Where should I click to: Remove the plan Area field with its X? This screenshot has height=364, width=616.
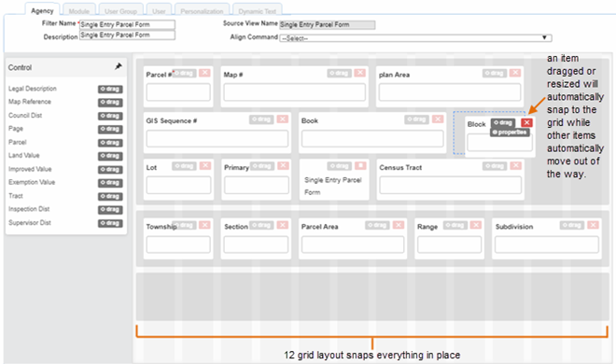[515, 73]
